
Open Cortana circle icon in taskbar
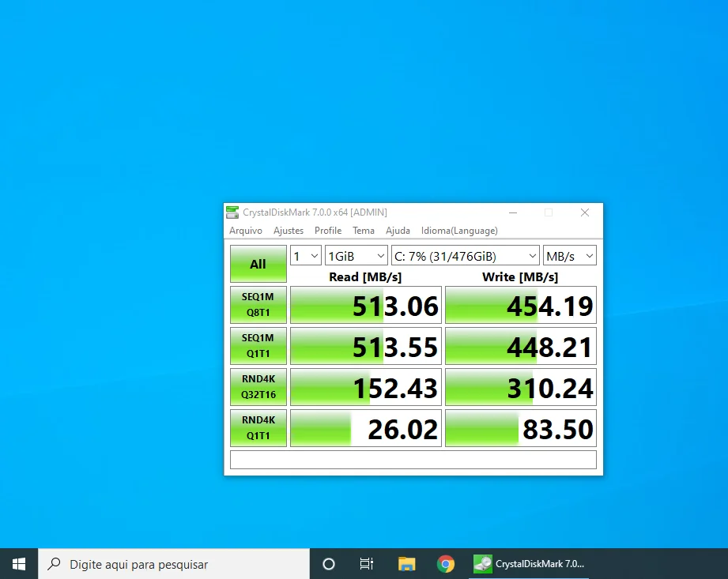[x=329, y=564]
